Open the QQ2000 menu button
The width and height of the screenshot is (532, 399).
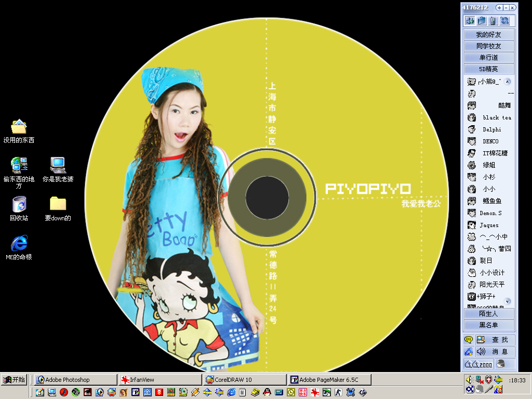(478, 364)
